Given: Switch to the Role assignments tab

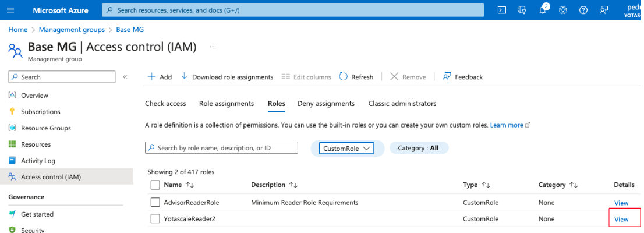Looking at the screenshot, I should [x=227, y=104].
